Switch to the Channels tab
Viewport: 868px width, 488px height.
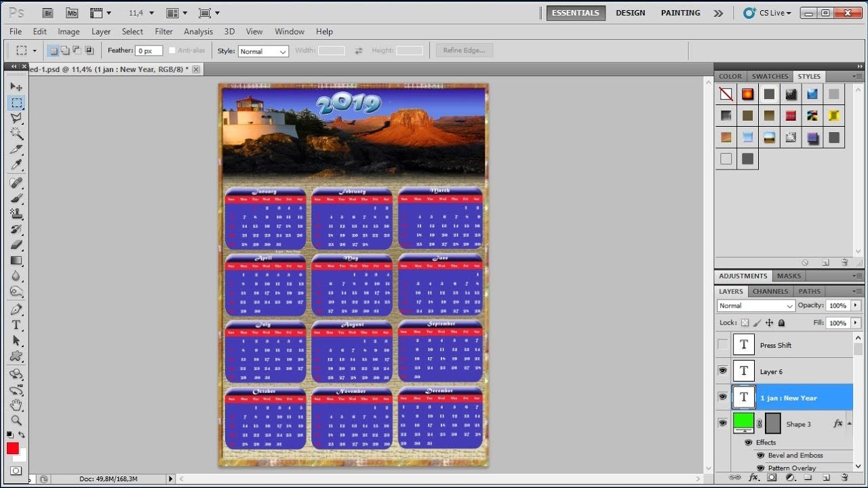tap(770, 291)
